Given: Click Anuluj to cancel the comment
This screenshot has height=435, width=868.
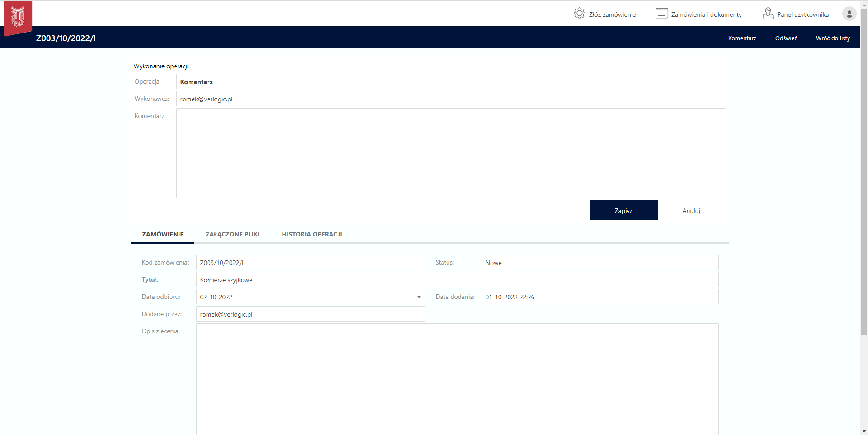Looking at the screenshot, I should click(691, 211).
